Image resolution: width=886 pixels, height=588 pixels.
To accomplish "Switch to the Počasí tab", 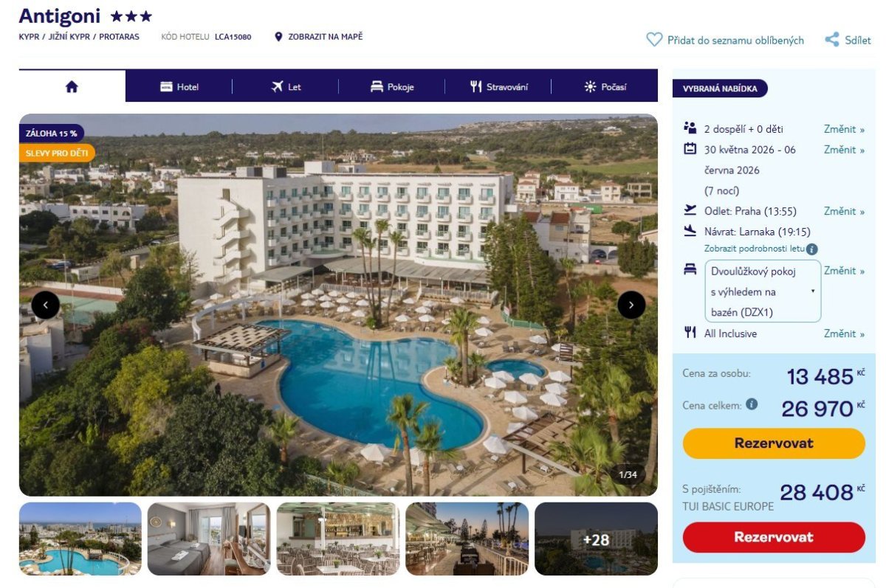I will tap(605, 86).
